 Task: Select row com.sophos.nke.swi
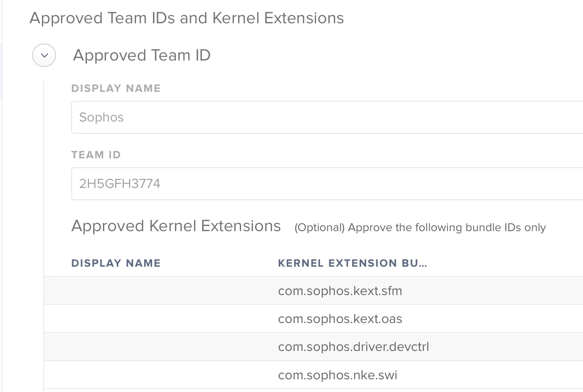314,375
